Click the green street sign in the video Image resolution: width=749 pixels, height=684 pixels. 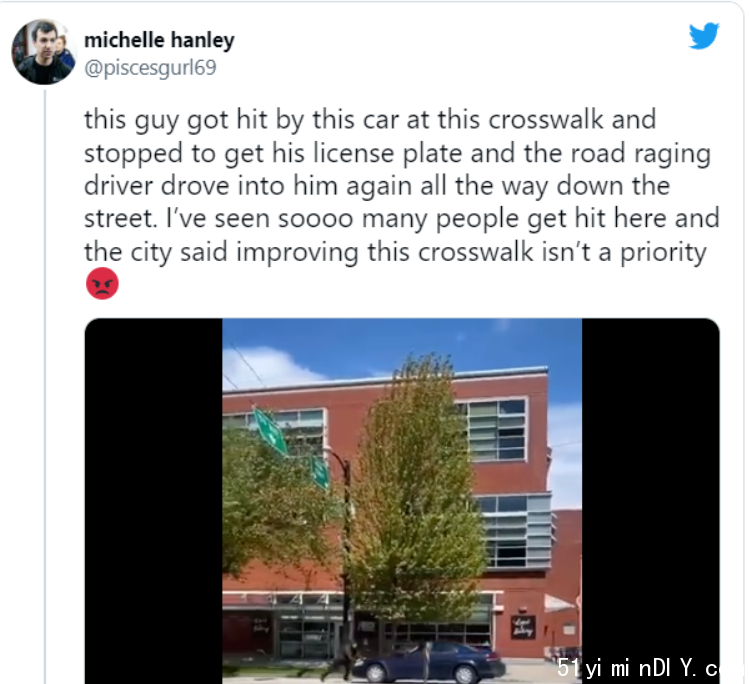270,432
